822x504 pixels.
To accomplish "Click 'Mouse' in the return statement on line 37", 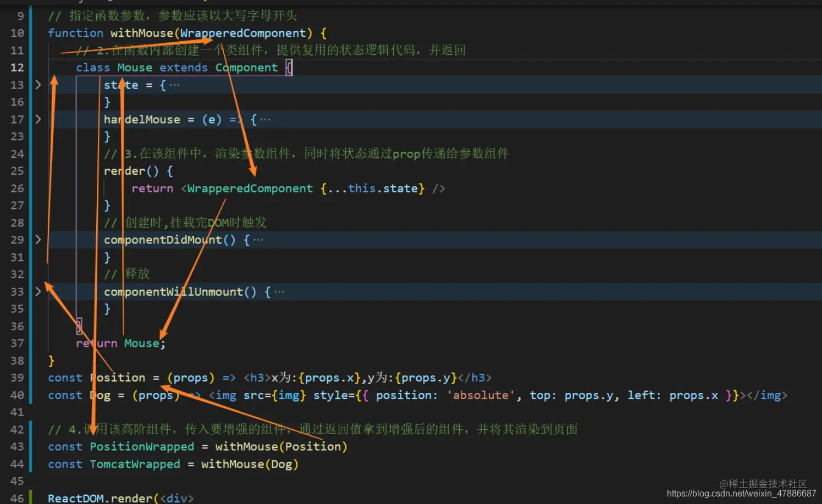I will [142, 344].
